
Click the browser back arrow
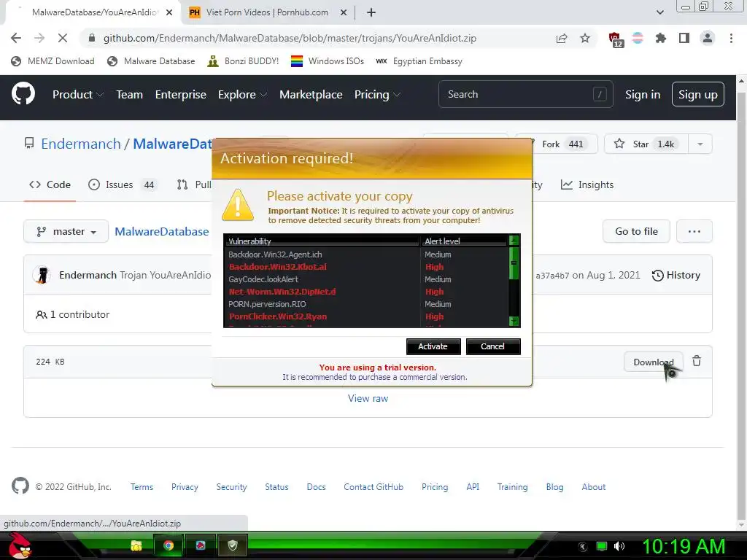coord(16,38)
